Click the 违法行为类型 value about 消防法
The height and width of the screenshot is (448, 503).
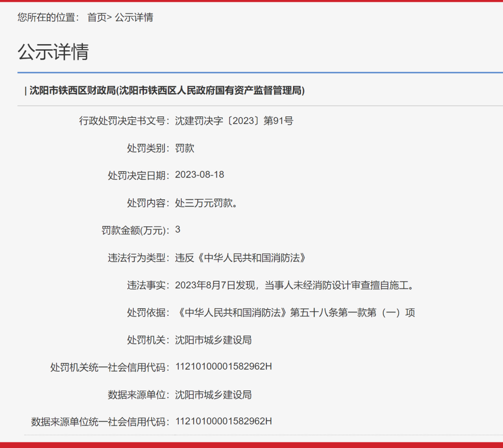click(x=240, y=258)
